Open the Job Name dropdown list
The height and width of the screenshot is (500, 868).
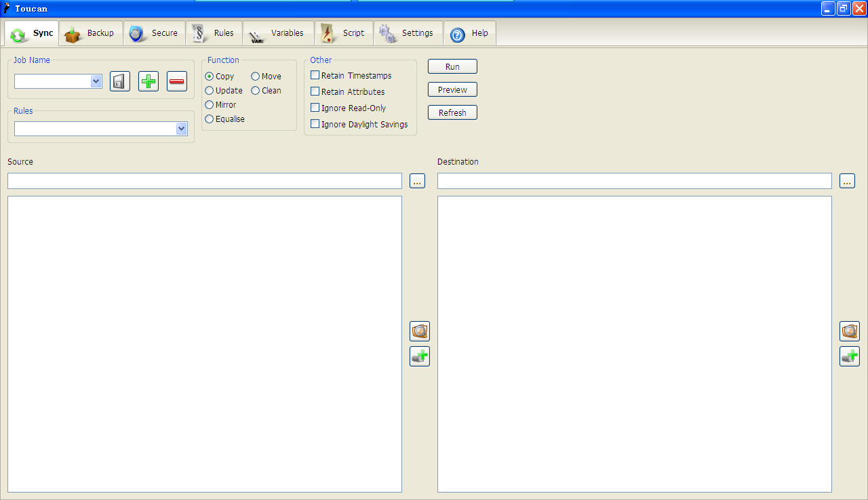96,81
